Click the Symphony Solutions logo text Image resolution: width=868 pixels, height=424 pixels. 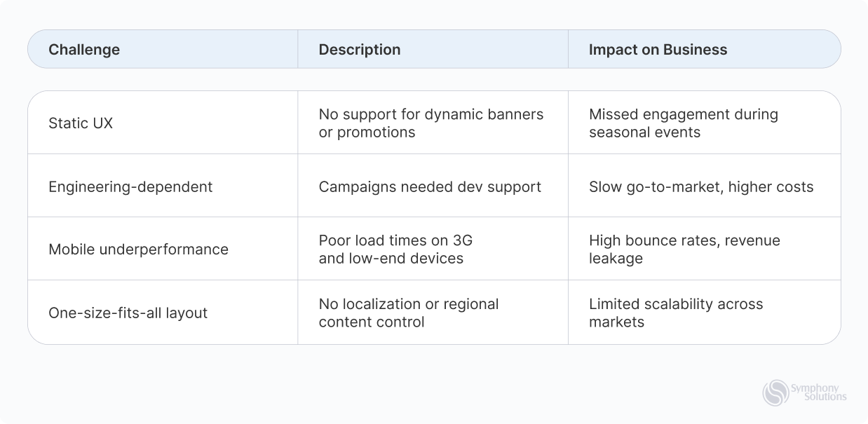pyautogui.click(x=818, y=392)
